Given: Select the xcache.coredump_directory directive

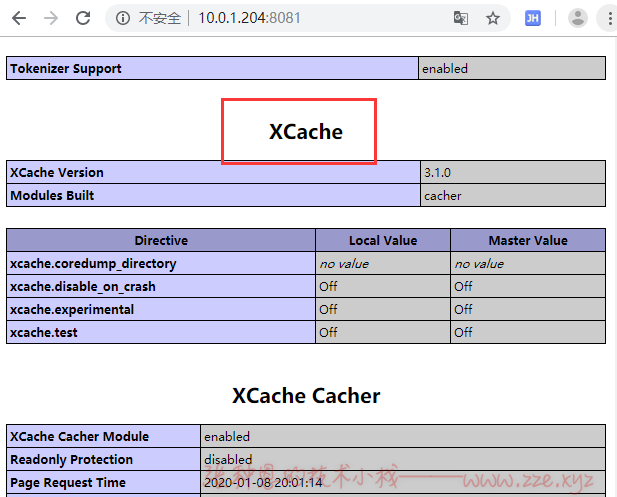Looking at the screenshot, I should [x=93, y=264].
